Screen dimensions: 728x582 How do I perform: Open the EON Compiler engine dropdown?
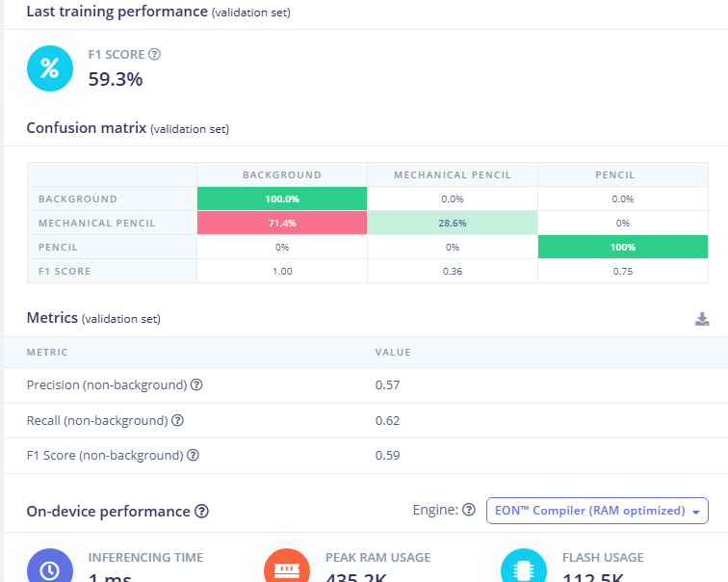click(x=597, y=511)
